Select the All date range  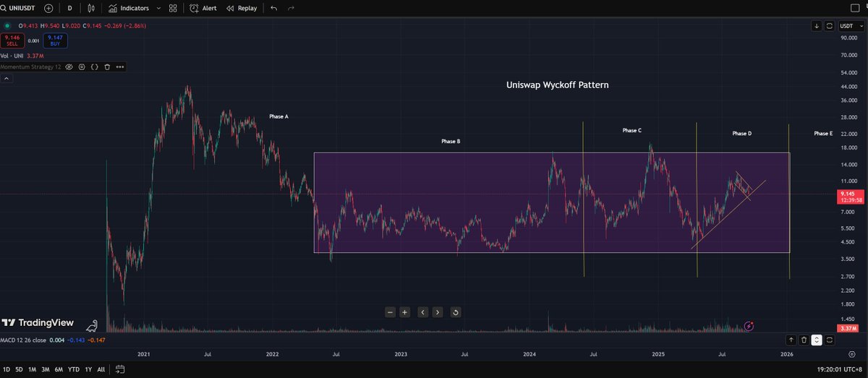pyautogui.click(x=101, y=369)
